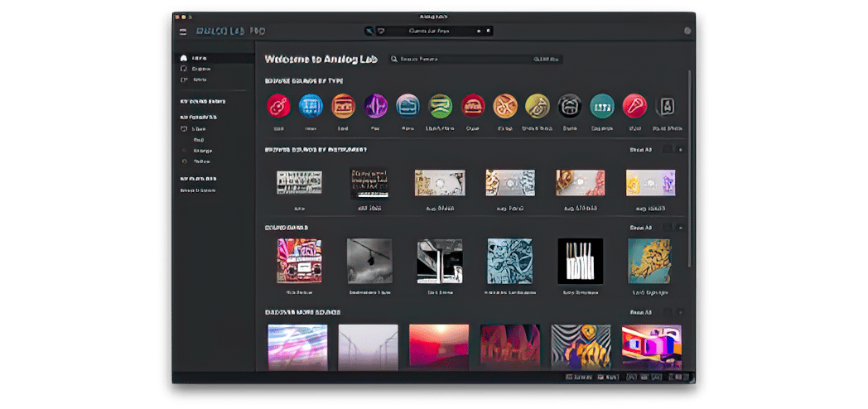
Task: Go to next preset using arrow in top bar
Action: click(x=489, y=31)
